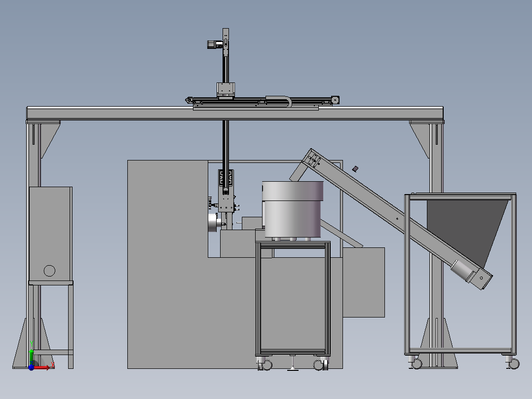Select the left cabinet box with the circle
The height and width of the screenshot is (399, 532).
pos(50,234)
